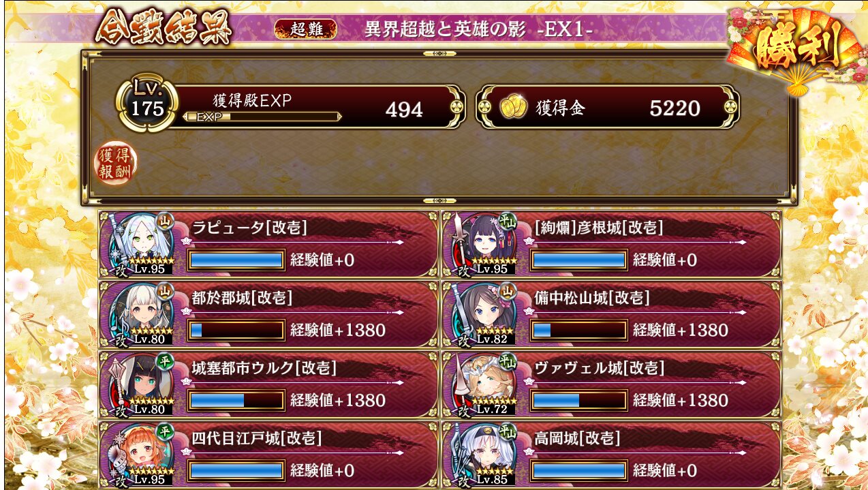The image size is (868, 490).
Task: Click the 獲得殿EXP progress bar
Action: tap(262, 117)
